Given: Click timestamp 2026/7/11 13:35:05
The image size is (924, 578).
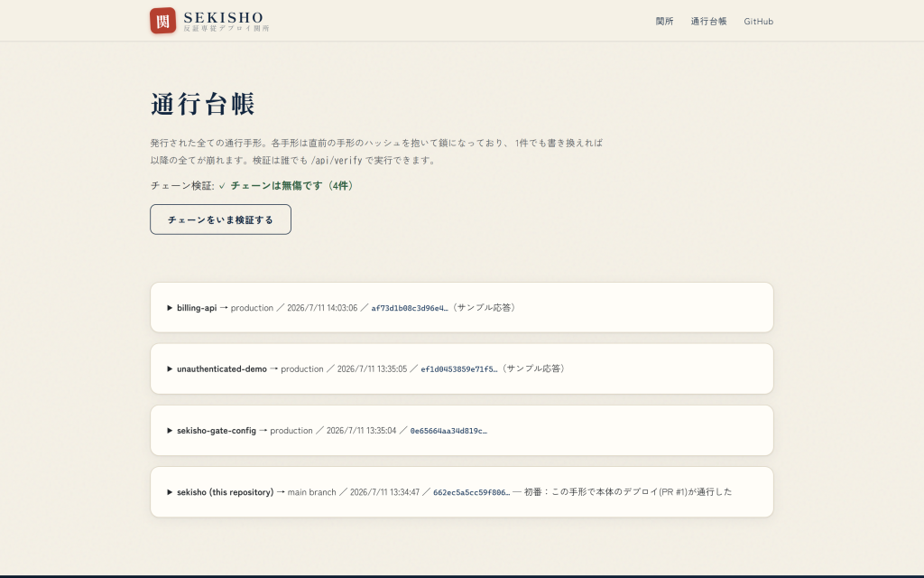Looking at the screenshot, I should [372, 369].
